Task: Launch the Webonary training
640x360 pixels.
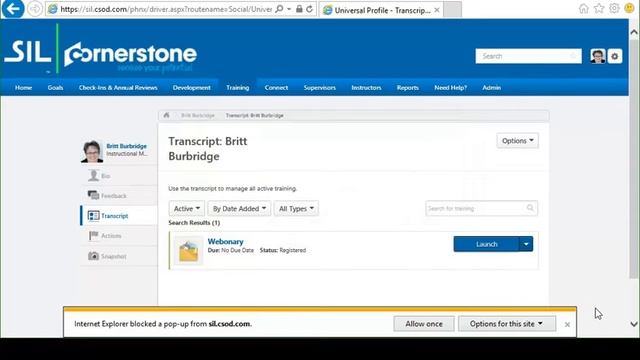Action: (x=486, y=244)
